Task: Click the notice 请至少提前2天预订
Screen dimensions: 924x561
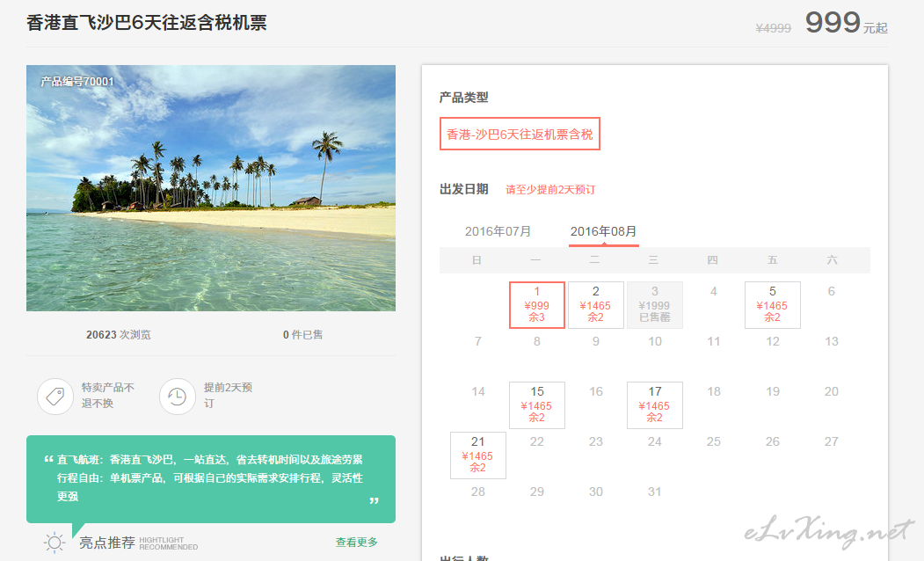Action: pyautogui.click(x=550, y=190)
